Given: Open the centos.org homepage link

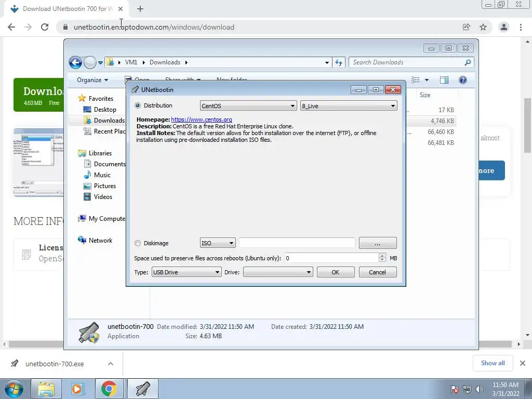Looking at the screenshot, I should (x=202, y=119).
